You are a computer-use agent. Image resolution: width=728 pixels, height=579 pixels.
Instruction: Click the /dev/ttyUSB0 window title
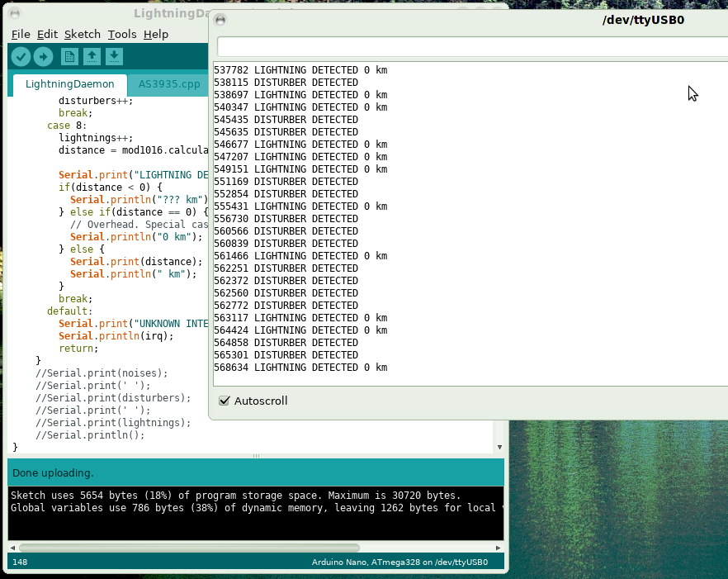pyautogui.click(x=643, y=20)
